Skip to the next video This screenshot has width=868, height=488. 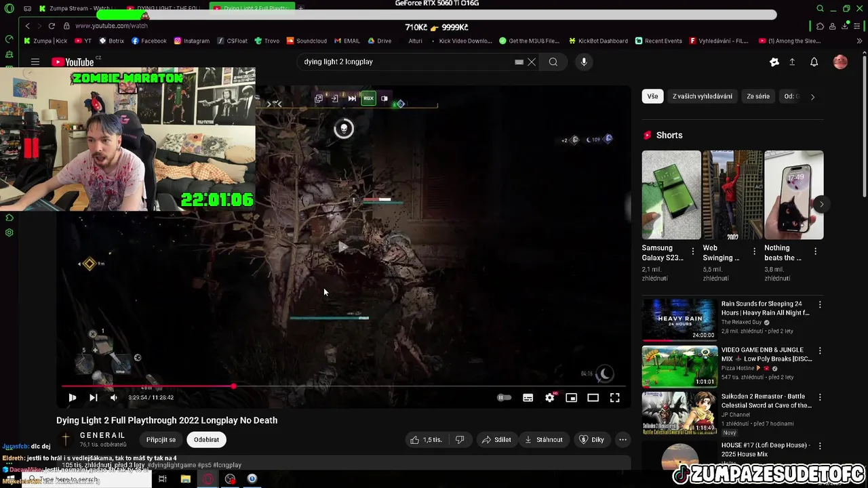click(x=94, y=398)
